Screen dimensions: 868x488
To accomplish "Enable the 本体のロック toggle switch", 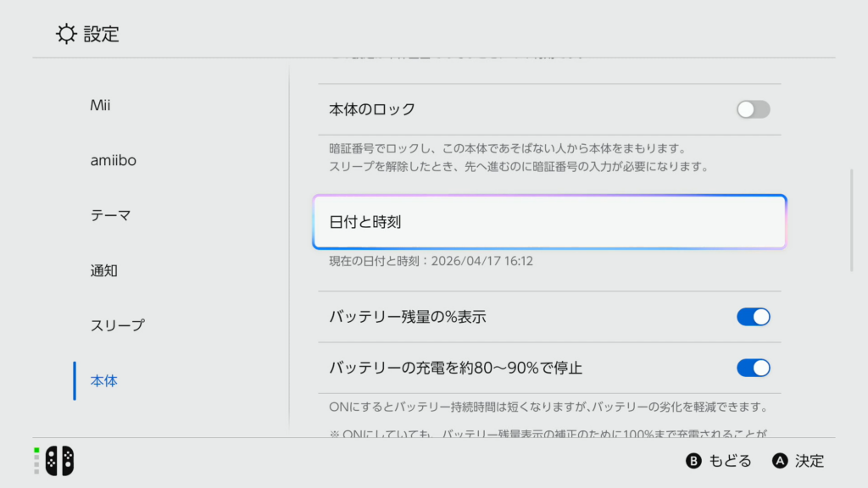I will coord(753,109).
